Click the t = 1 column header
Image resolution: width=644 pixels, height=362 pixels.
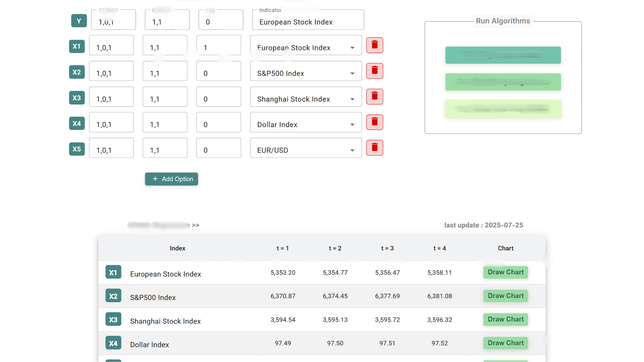(283, 248)
